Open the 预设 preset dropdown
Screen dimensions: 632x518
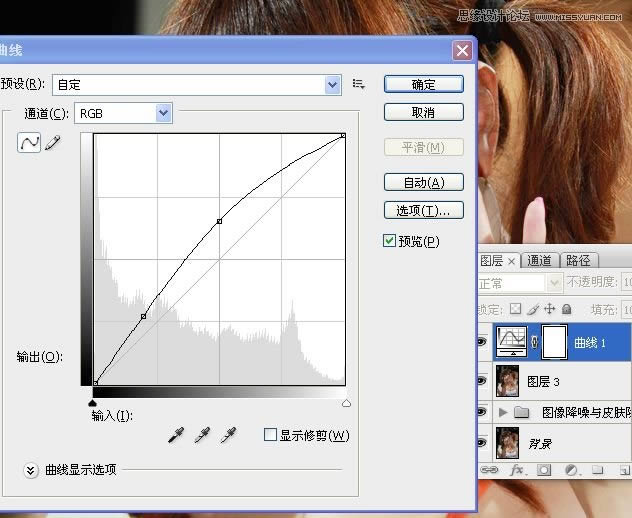pos(333,85)
